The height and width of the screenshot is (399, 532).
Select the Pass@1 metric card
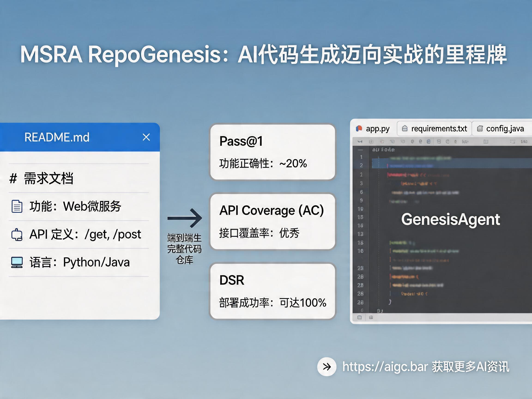point(272,152)
